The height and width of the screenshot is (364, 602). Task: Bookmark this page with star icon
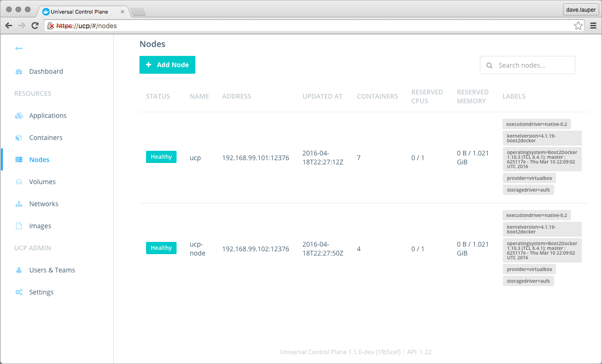pyautogui.click(x=578, y=26)
